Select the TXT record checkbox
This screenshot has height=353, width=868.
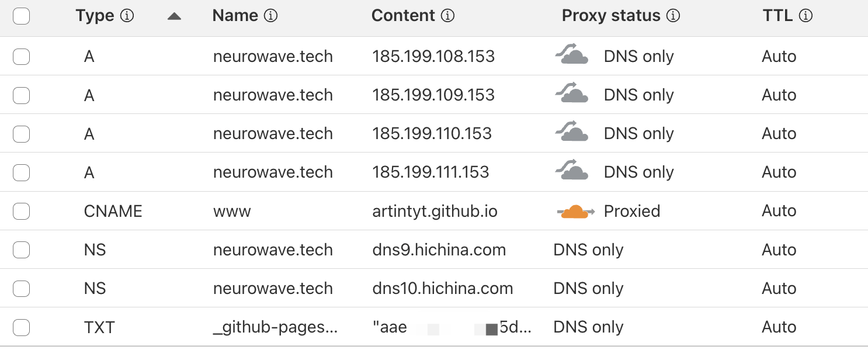coord(22,327)
